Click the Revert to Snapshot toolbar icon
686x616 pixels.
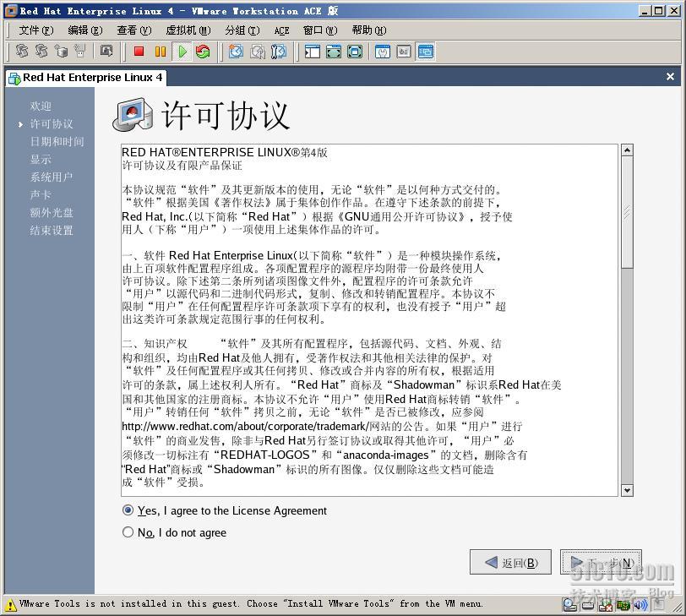(257, 52)
